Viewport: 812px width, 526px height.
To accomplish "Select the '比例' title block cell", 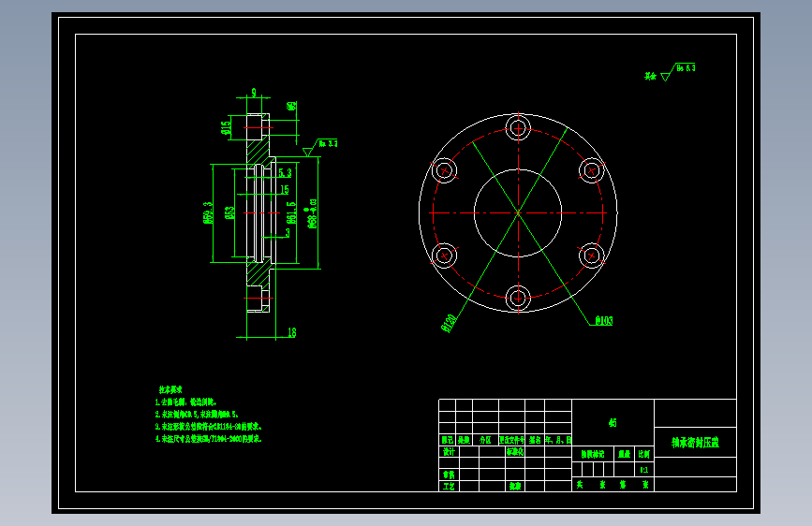I will tap(643, 454).
